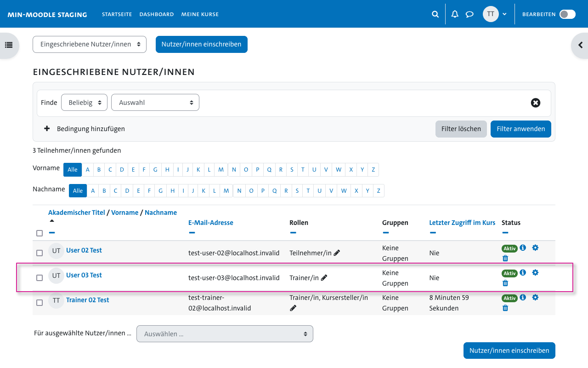
Task: Hide the Status column
Action: point(505,232)
